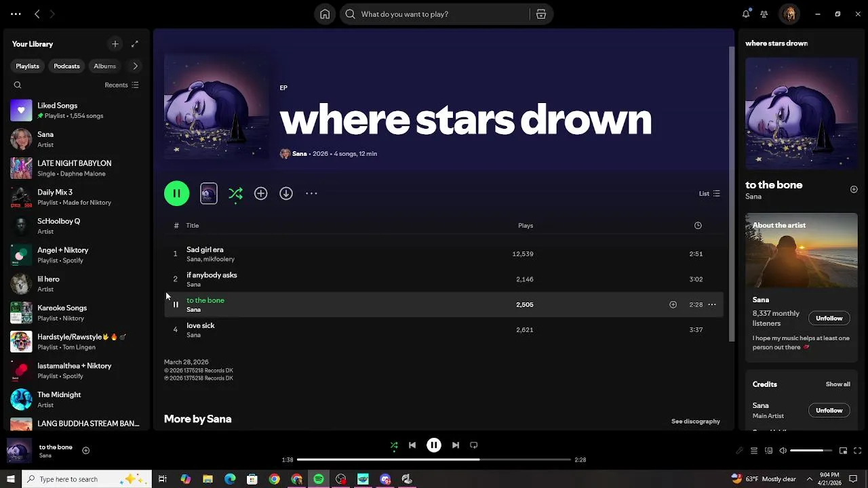The width and height of the screenshot is (868, 488).
Task: Click the Sana artist link under title
Action: pos(299,154)
